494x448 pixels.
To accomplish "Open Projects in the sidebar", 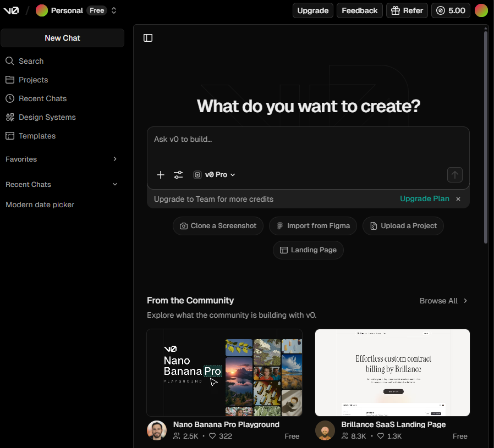I will tap(62, 80).
